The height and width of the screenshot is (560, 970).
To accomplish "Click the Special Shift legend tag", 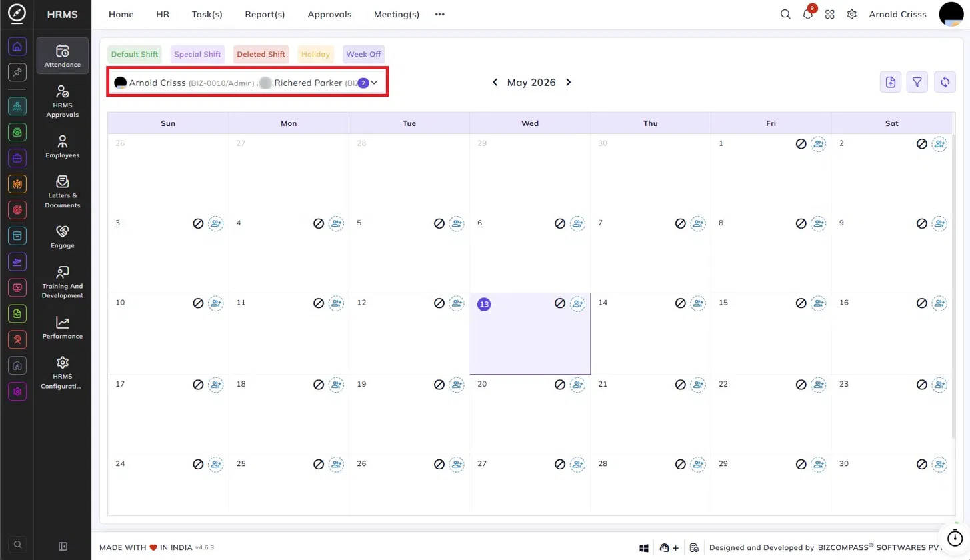I will point(198,55).
